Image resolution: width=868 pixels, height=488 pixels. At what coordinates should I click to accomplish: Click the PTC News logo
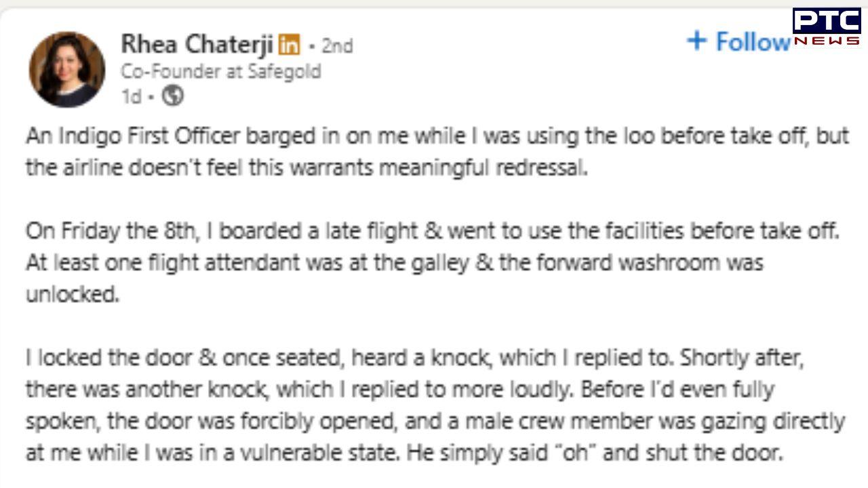(827, 26)
